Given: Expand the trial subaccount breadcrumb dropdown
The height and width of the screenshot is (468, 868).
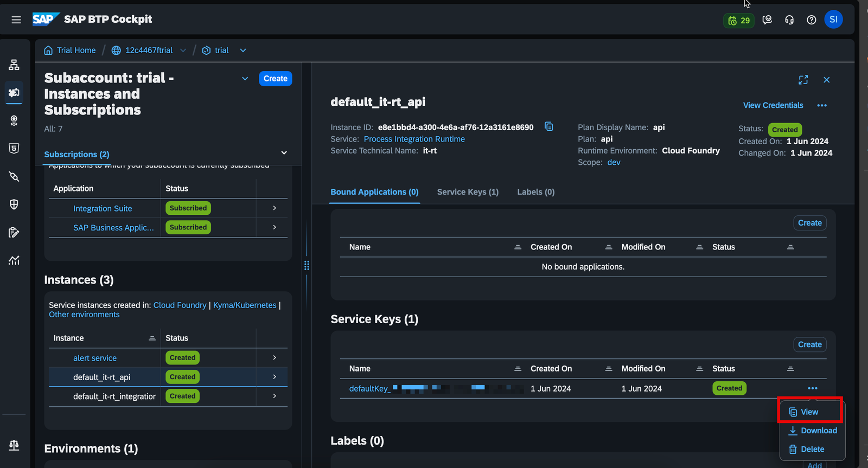Looking at the screenshot, I should click(x=243, y=50).
